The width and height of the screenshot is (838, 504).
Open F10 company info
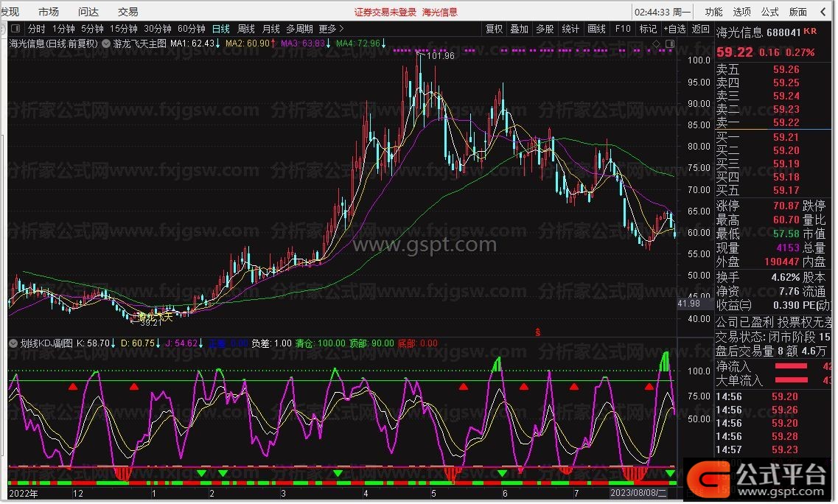click(623, 29)
